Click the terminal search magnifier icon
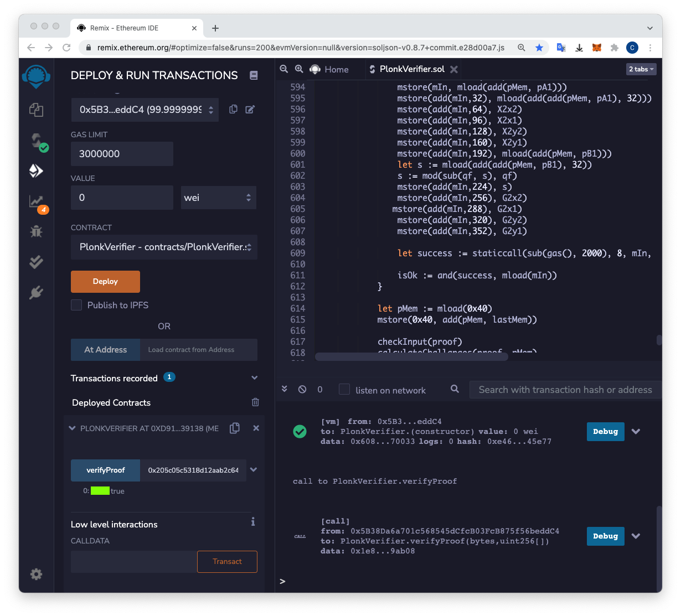Image resolution: width=681 pixels, height=616 pixels. tap(455, 389)
